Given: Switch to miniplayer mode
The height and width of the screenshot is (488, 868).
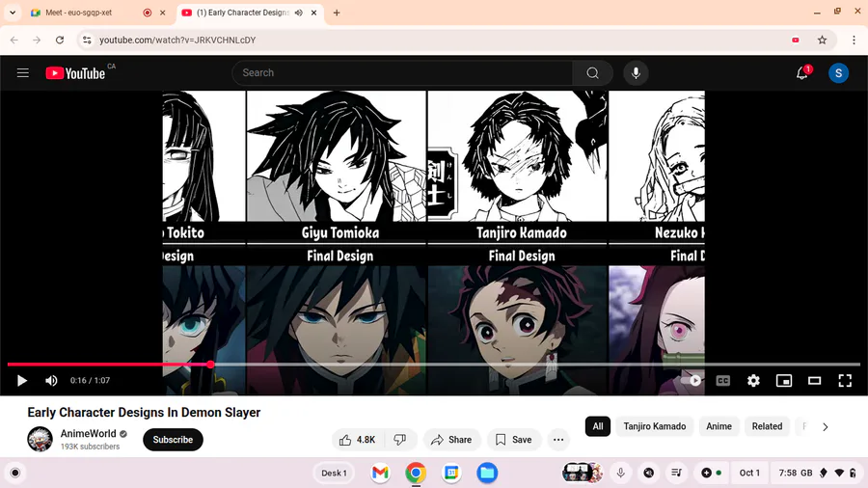Looking at the screenshot, I should point(784,381).
